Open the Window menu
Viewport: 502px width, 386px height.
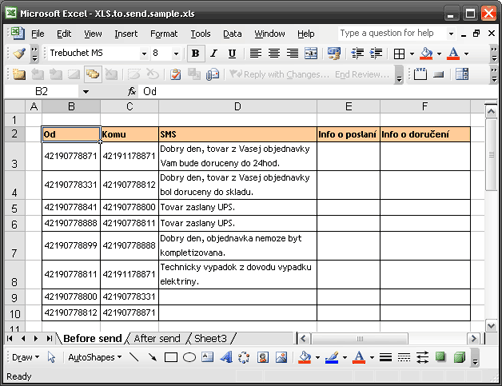270,34
